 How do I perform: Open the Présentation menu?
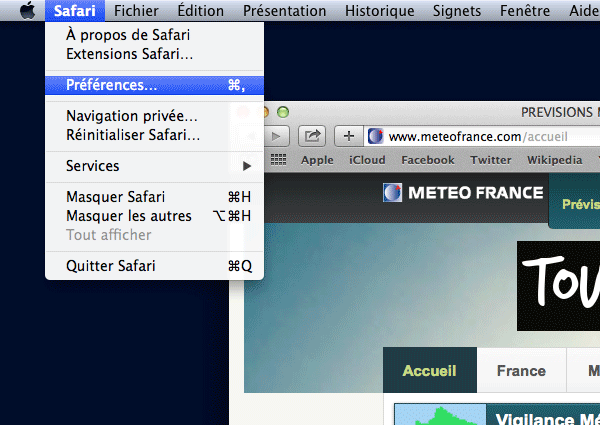[284, 11]
